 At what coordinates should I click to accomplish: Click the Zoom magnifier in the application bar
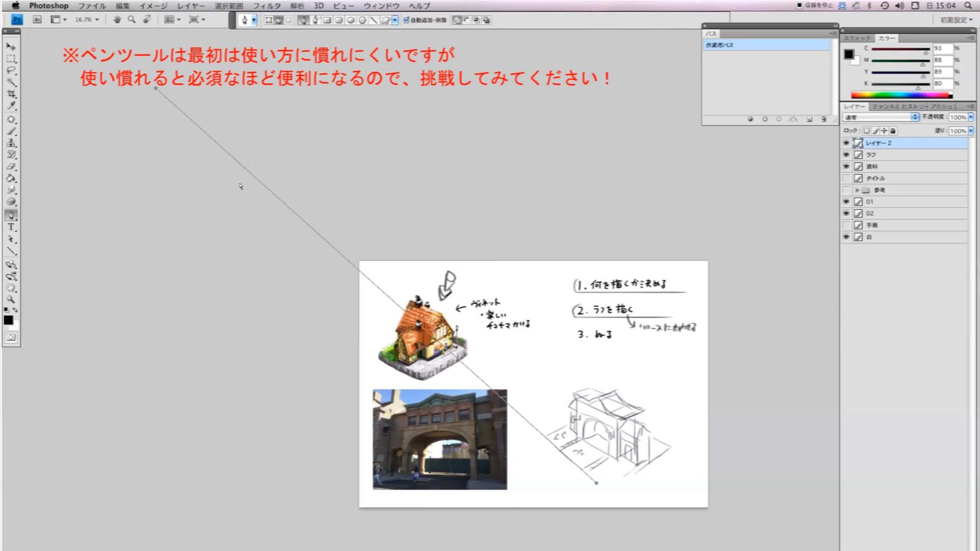pyautogui.click(x=132, y=19)
